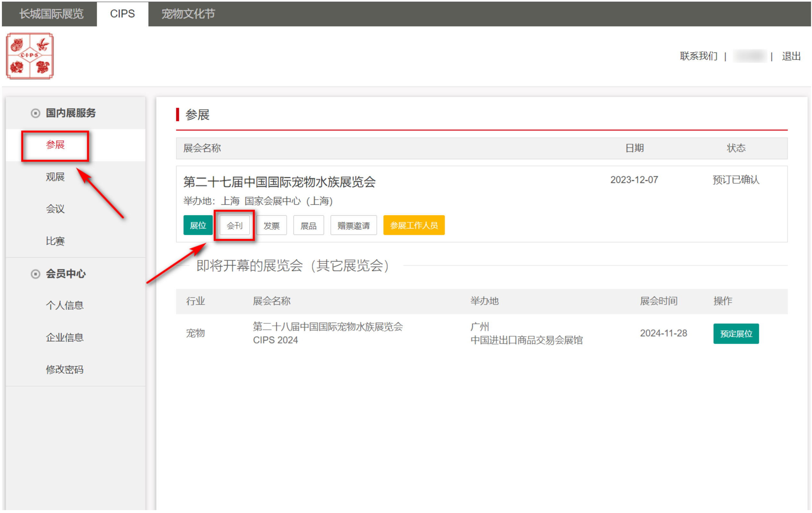Click the 展品 button
Viewport: 812px width, 513px height.
309,225
